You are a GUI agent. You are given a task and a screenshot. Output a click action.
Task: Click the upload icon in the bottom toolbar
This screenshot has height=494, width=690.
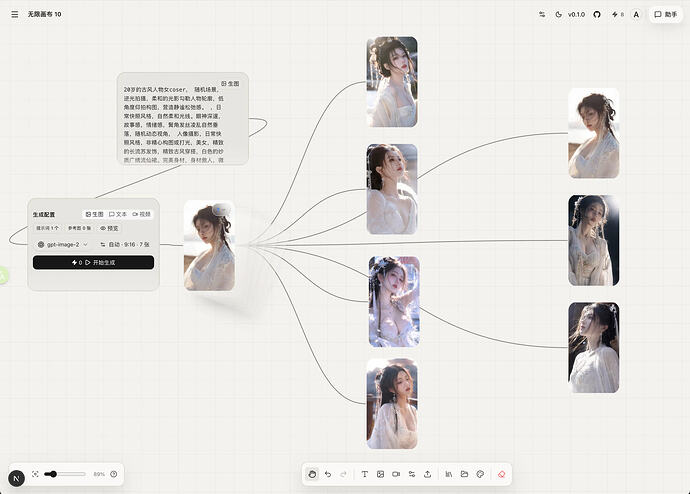click(x=427, y=474)
